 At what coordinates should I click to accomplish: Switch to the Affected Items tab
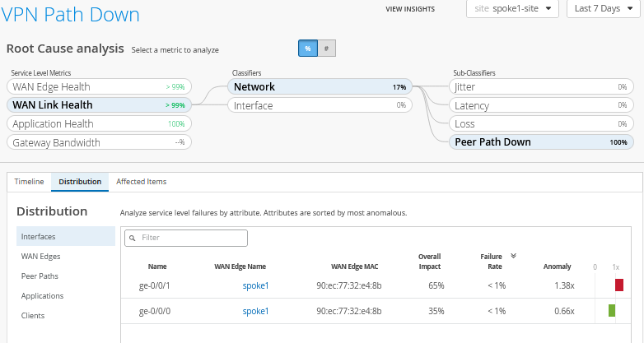click(x=142, y=181)
